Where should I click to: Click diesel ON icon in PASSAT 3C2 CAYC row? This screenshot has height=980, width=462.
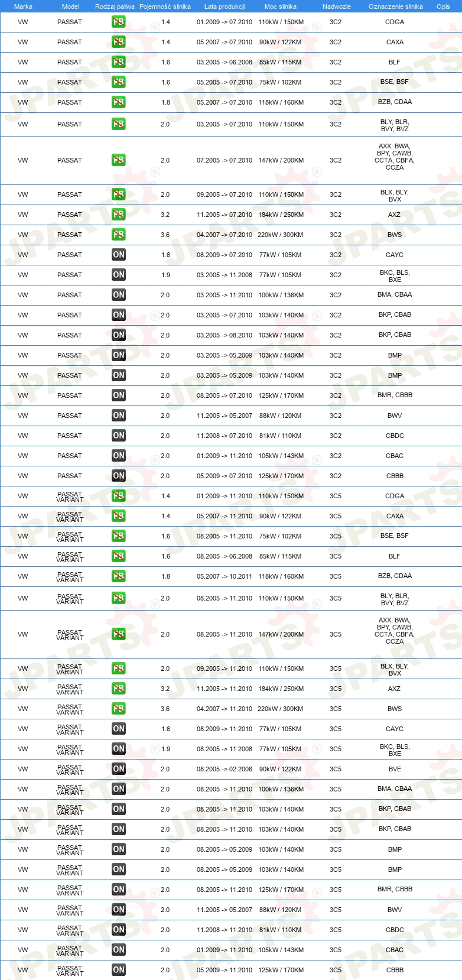pyautogui.click(x=119, y=255)
